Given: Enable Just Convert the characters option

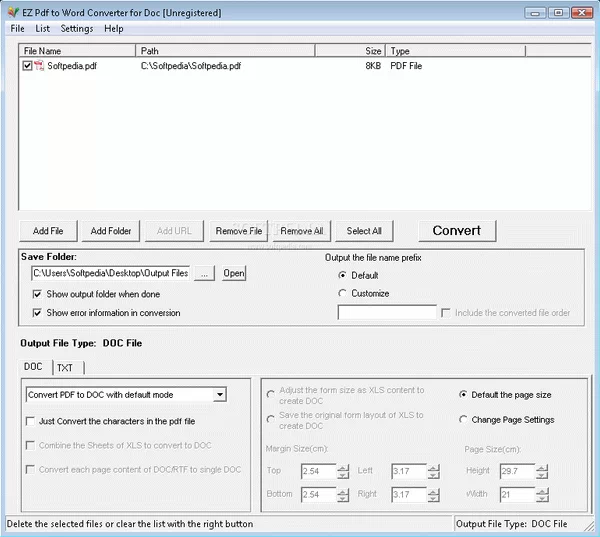Looking at the screenshot, I should tap(30, 421).
